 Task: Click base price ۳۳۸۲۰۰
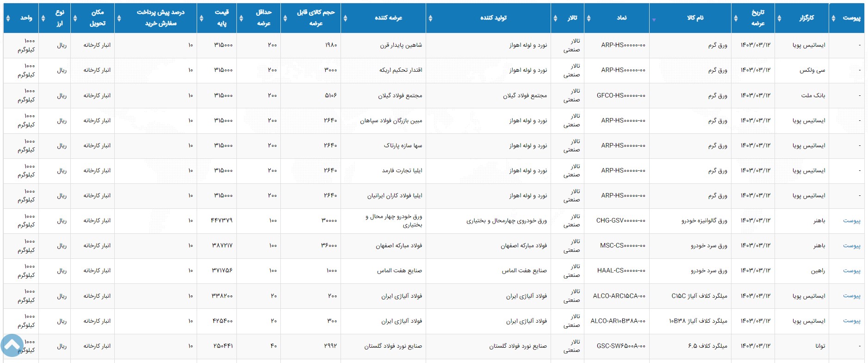tap(222, 295)
